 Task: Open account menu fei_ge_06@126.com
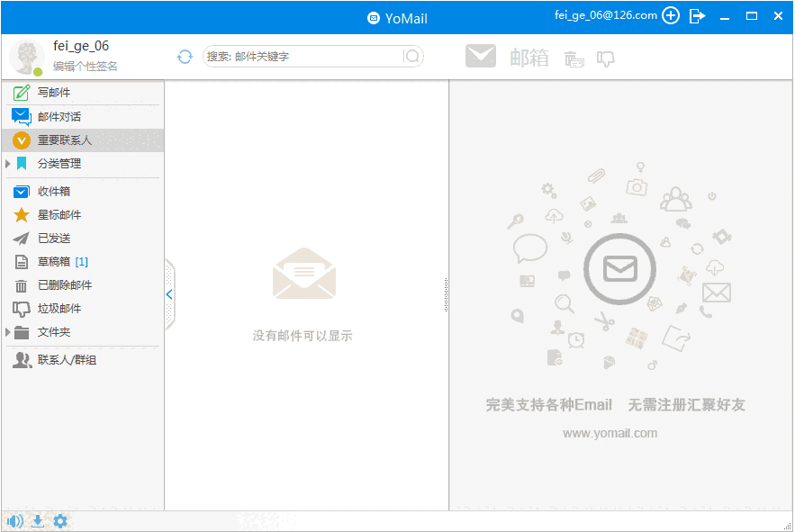pyautogui.click(x=605, y=15)
